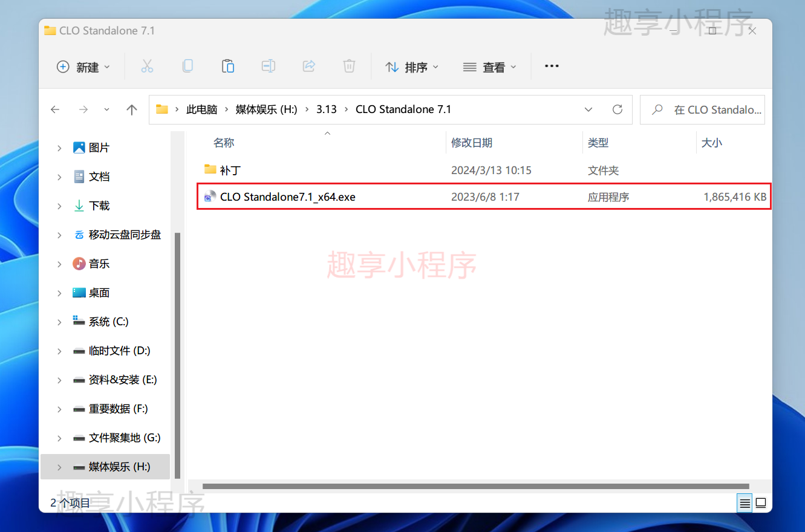Sort by 名称 column header
The height and width of the screenshot is (532, 805).
click(x=224, y=143)
